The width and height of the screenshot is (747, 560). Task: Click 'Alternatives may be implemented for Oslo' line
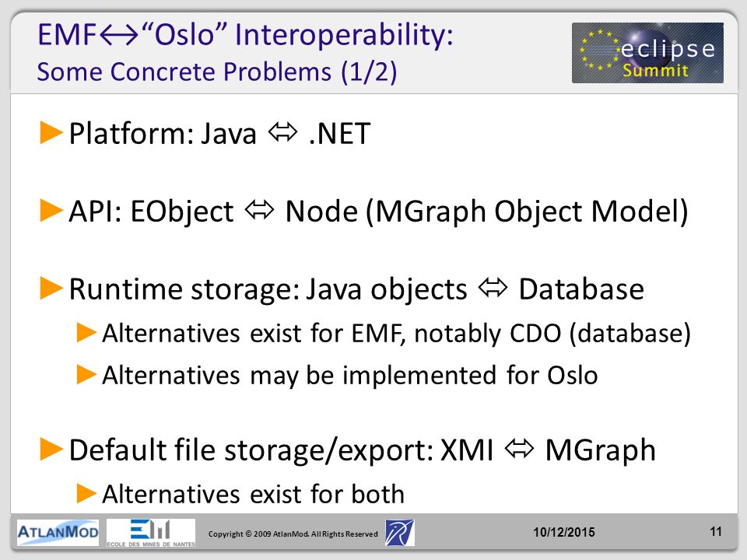coord(350,375)
